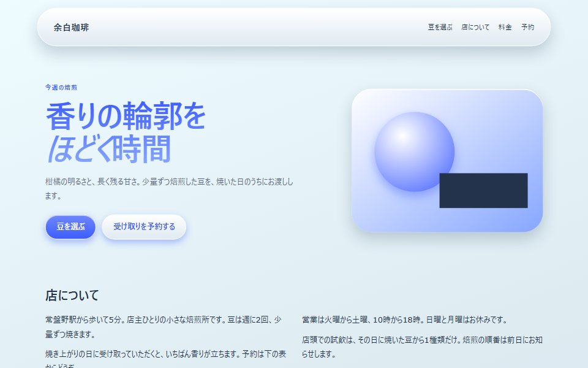The height and width of the screenshot is (368, 588).
Task: Open the 豆を選ぶ navigation link
Action: point(440,27)
